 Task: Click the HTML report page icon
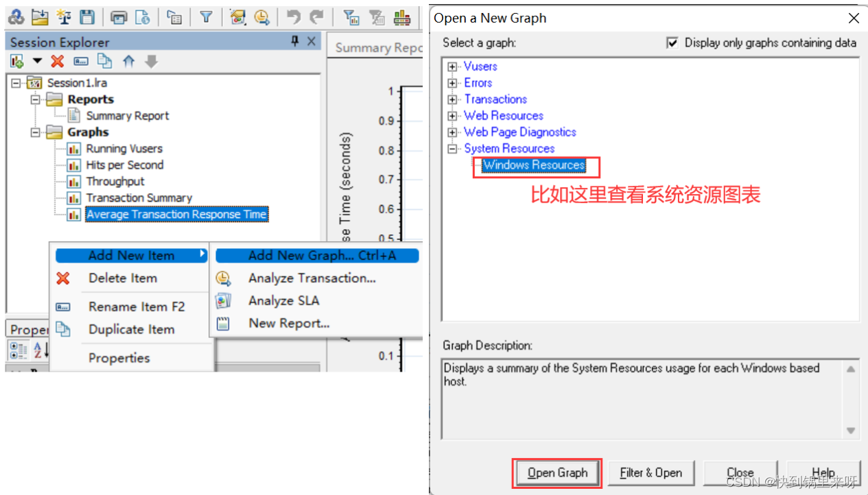pos(142,17)
